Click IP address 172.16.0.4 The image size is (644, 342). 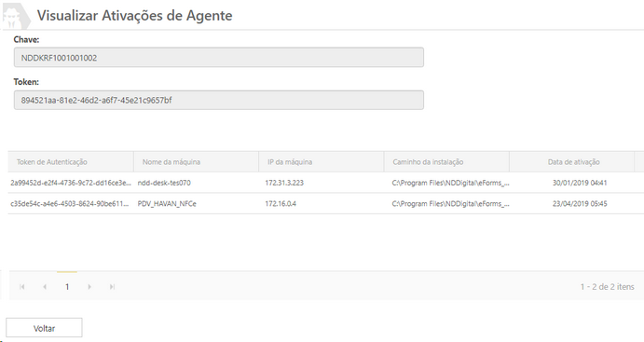click(281, 204)
